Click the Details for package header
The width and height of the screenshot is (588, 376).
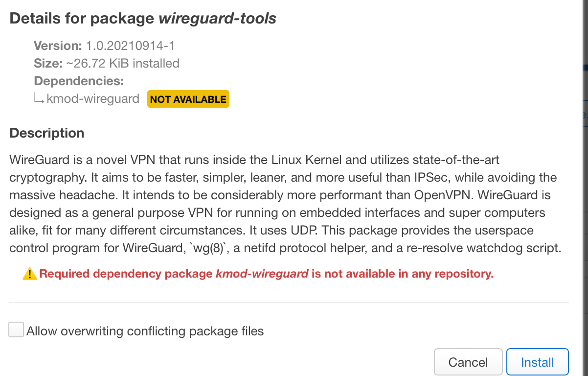[142, 18]
